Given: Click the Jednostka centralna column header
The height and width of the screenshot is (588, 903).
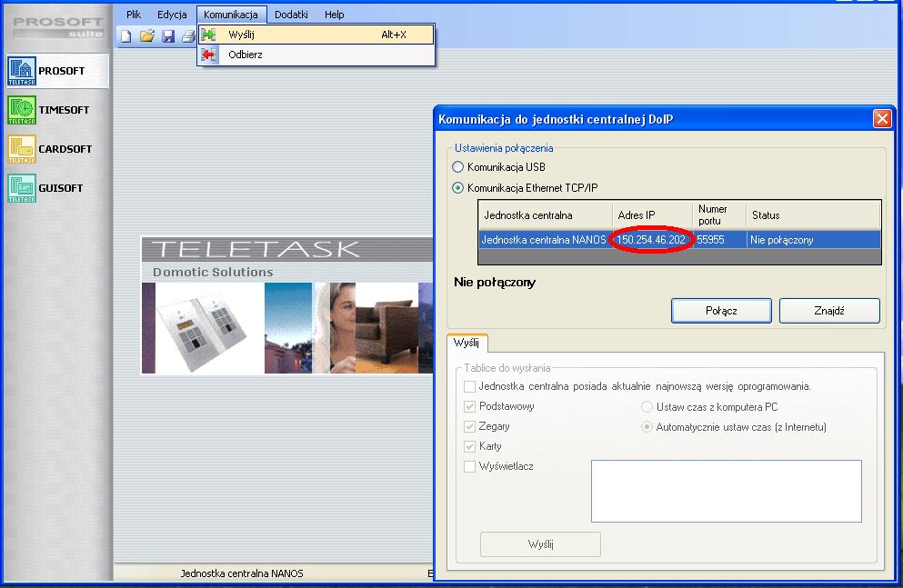Looking at the screenshot, I should pos(546,215).
